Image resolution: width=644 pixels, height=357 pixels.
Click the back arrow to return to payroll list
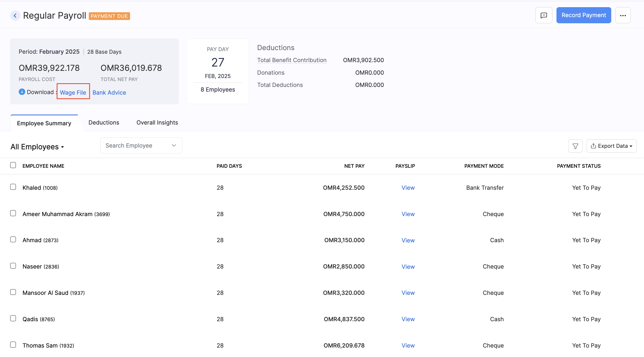click(x=15, y=15)
